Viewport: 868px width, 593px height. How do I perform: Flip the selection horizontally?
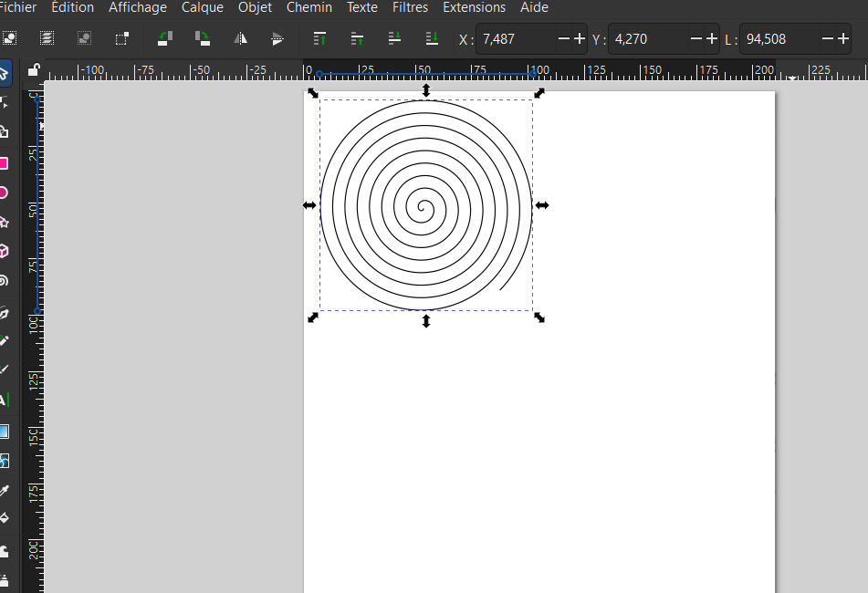coord(241,39)
